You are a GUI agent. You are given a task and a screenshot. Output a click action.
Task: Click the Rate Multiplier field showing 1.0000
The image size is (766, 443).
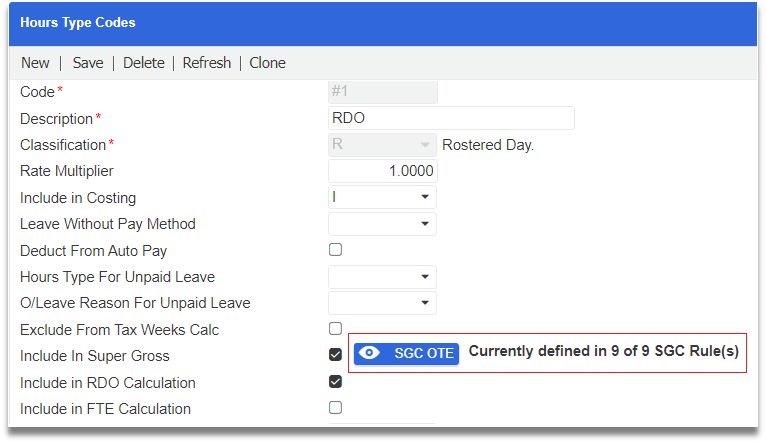pos(382,171)
